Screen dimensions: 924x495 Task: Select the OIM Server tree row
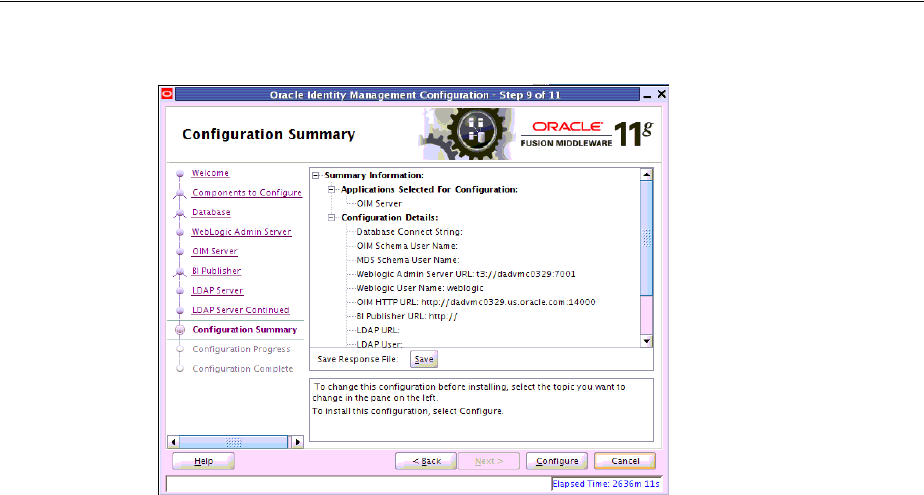[x=379, y=203]
